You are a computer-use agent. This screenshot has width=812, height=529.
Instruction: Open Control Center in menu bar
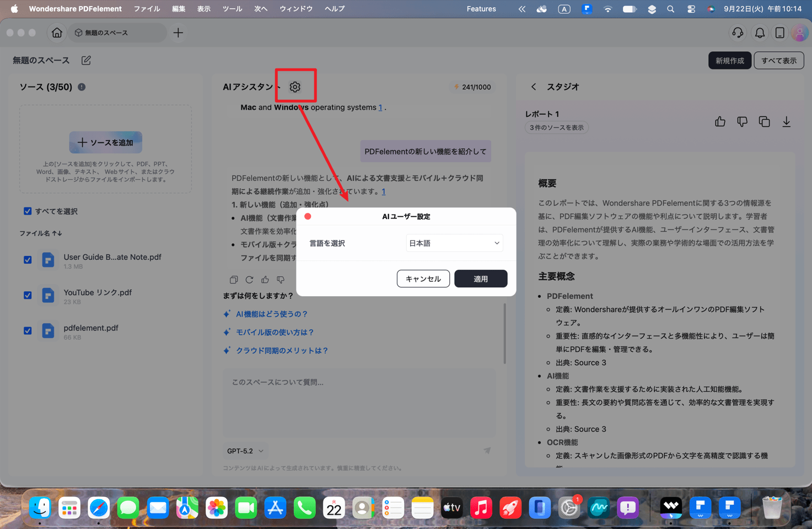(691, 9)
